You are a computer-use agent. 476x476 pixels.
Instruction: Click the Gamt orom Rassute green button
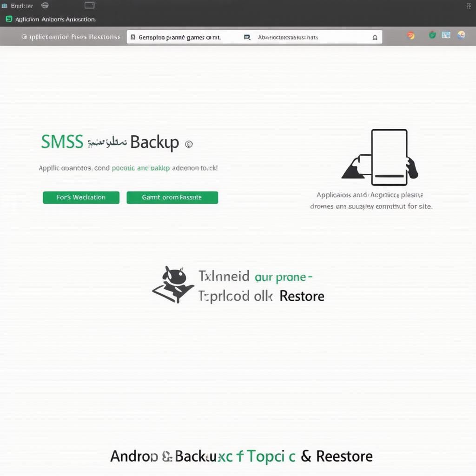tap(172, 197)
